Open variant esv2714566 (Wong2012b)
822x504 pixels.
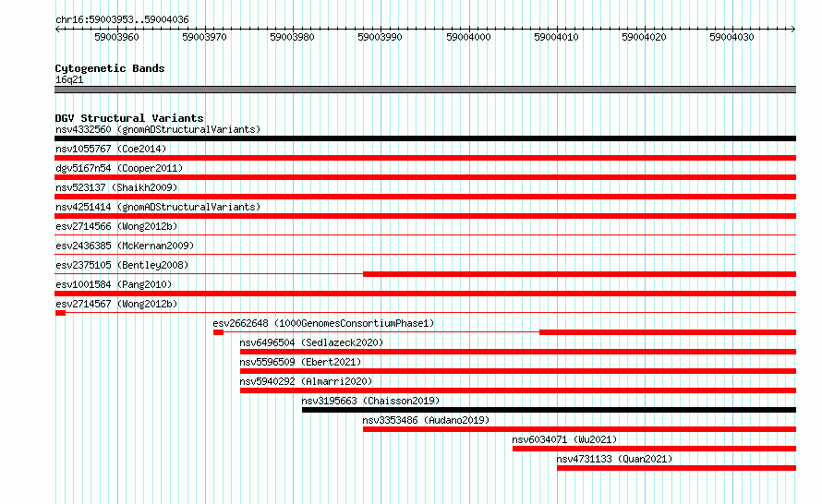[116, 226]
